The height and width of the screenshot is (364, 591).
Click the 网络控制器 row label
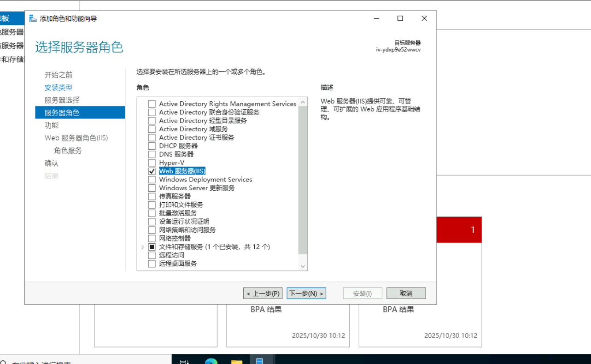175,238
